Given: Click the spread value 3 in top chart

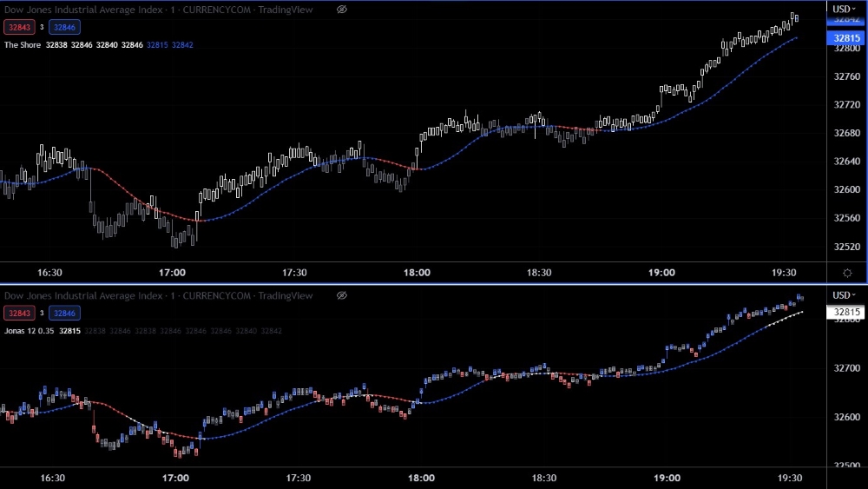Looking at the screenshot, I should pos(42,27).
